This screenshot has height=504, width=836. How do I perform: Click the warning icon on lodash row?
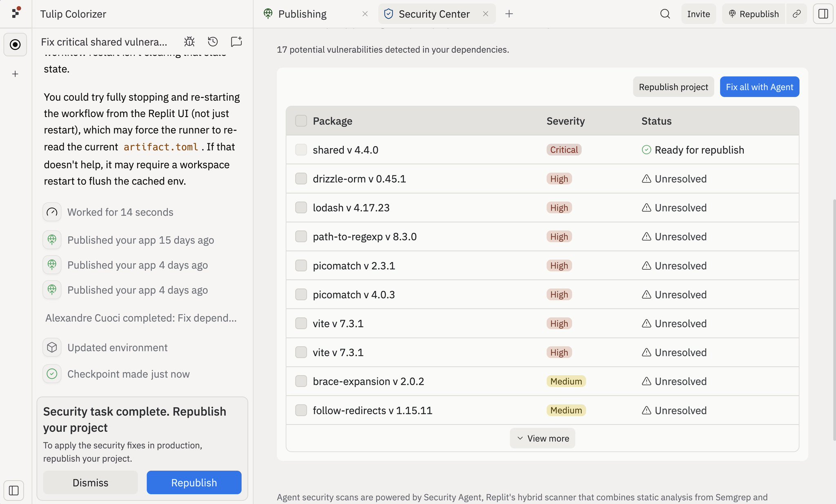tap(646, 208)
